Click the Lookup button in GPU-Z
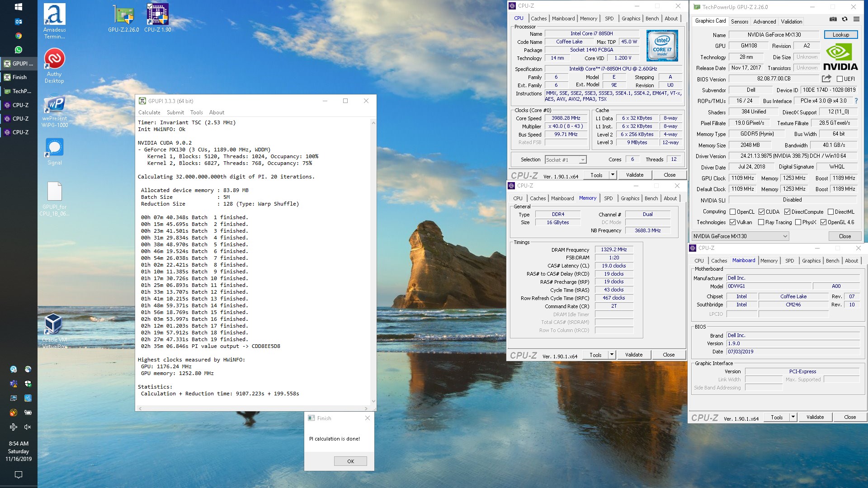Screen dimensions: 868x488 [x=841, y=35]
